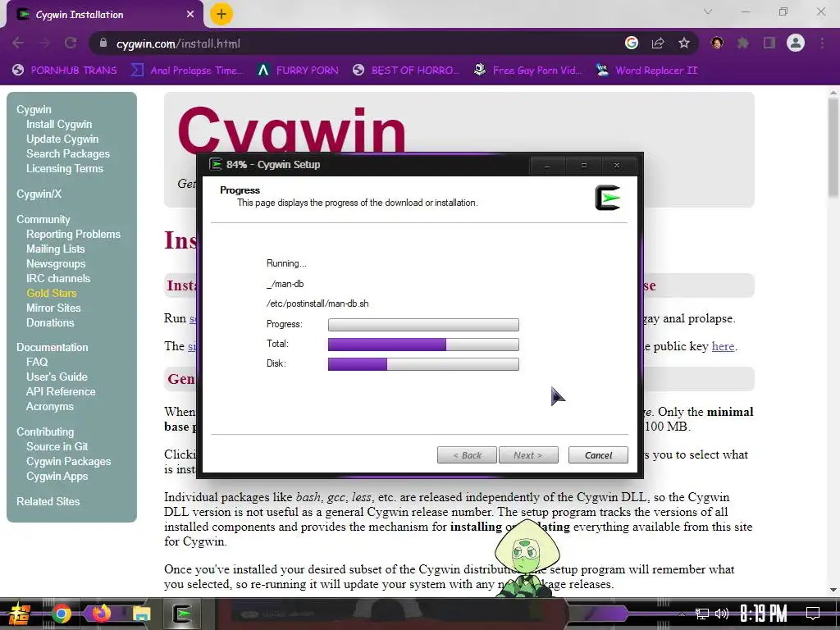Open the Cygwin Packages link
This screenshot has width=840, height=630.
click(x=69, y=461)
